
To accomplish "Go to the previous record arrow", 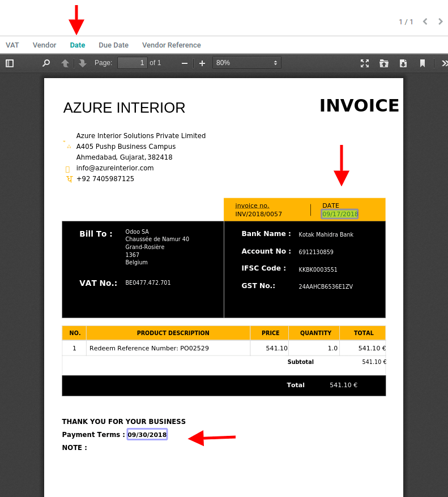I will (425, 22).
